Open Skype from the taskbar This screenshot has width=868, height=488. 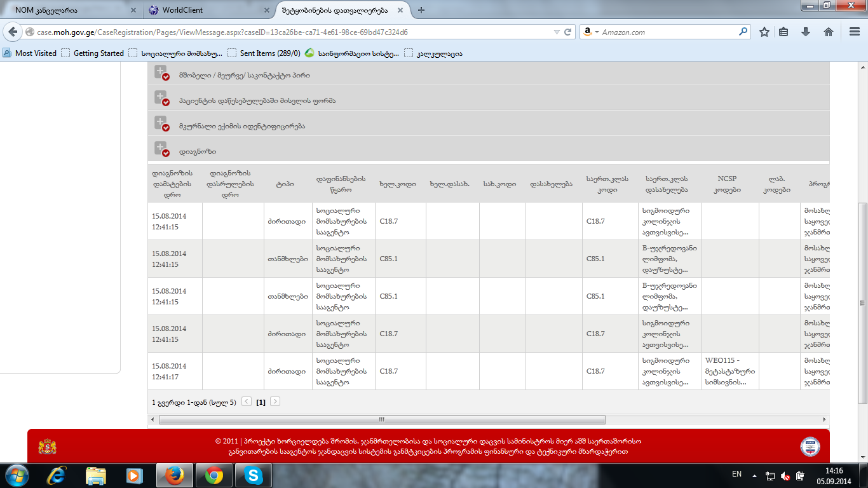coord(254,475)
